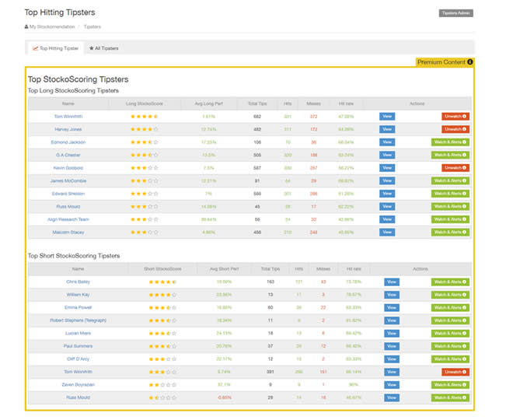Click View for Lucian Miers
Viewport: 513px width, 420px height.
point(392,333)
